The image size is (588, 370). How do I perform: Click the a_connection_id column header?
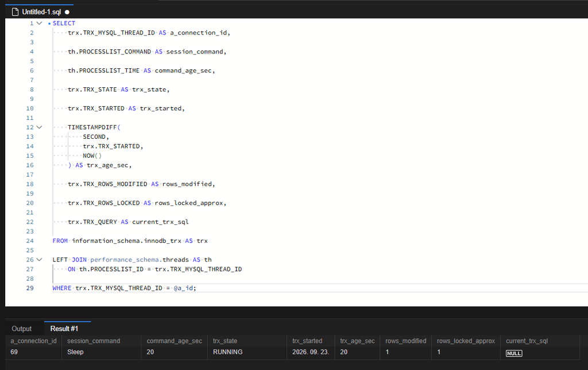(x=33, y=341)
